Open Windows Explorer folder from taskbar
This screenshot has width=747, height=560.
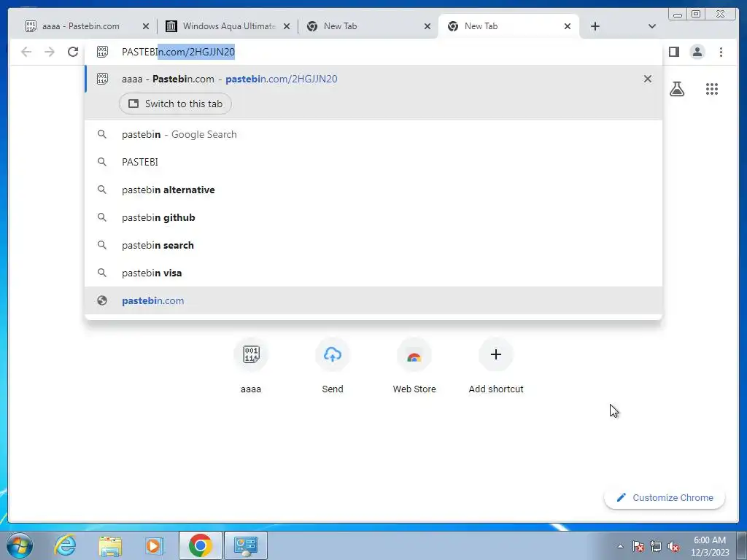click(x=110, y=545)
